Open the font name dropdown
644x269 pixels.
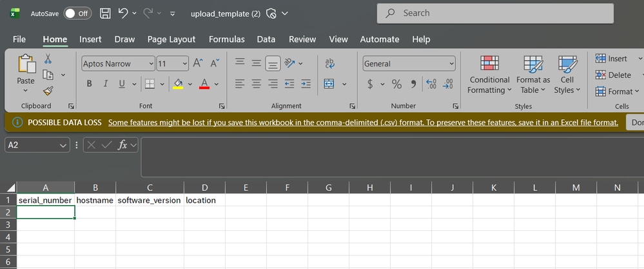(151, 64)
